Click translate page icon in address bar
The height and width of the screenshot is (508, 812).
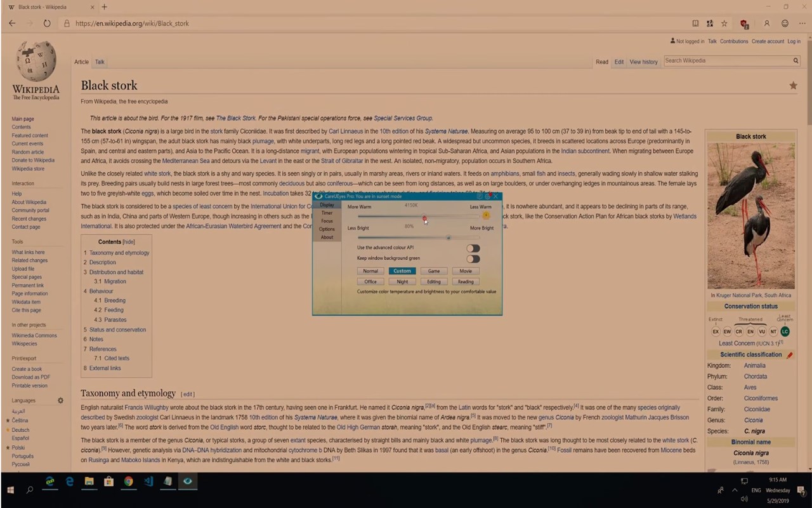(710, 23)
